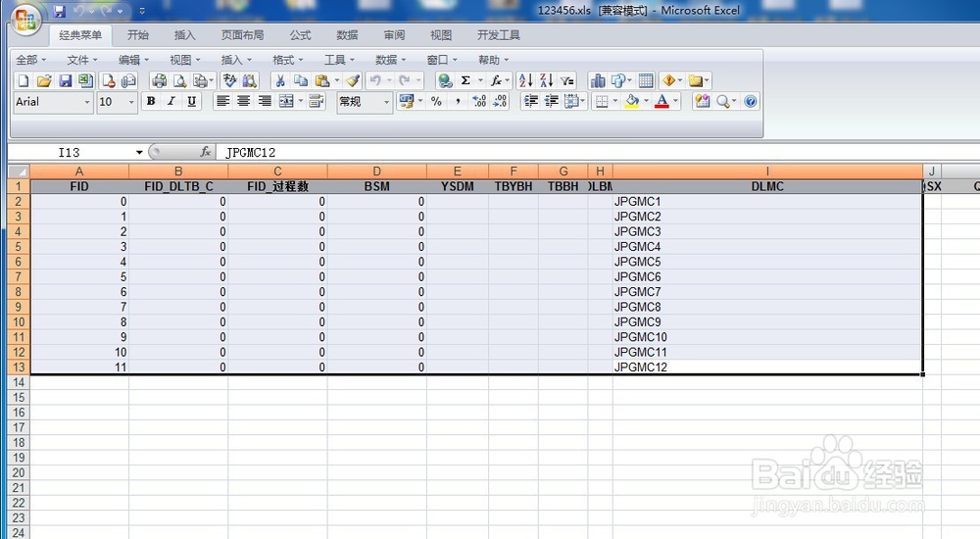Open the merge and center dropdown arrow
Screen dimensions: 980x539
pos(301,101)
